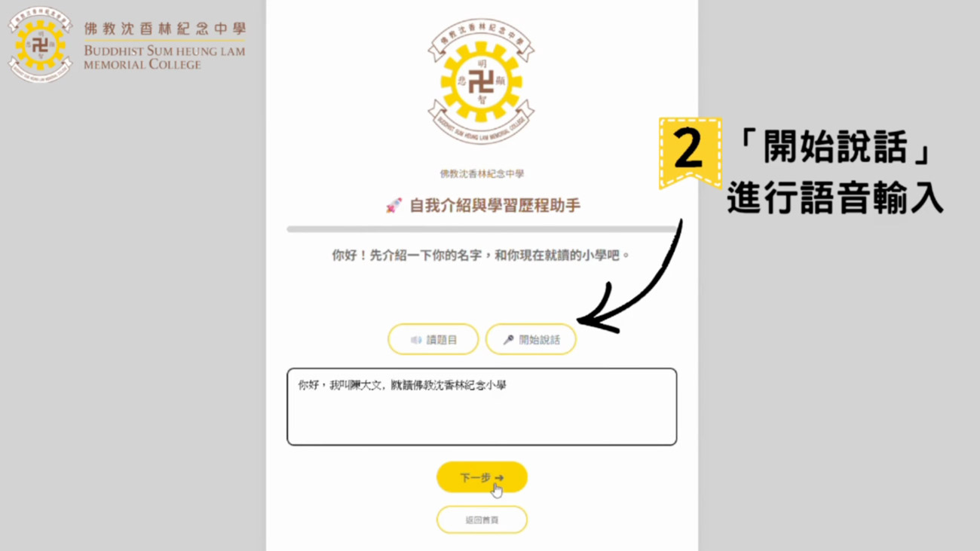This screenshot has width=980, height=551.
Task: Return to home page via 返回首頁
Action: tap(482, 520)
